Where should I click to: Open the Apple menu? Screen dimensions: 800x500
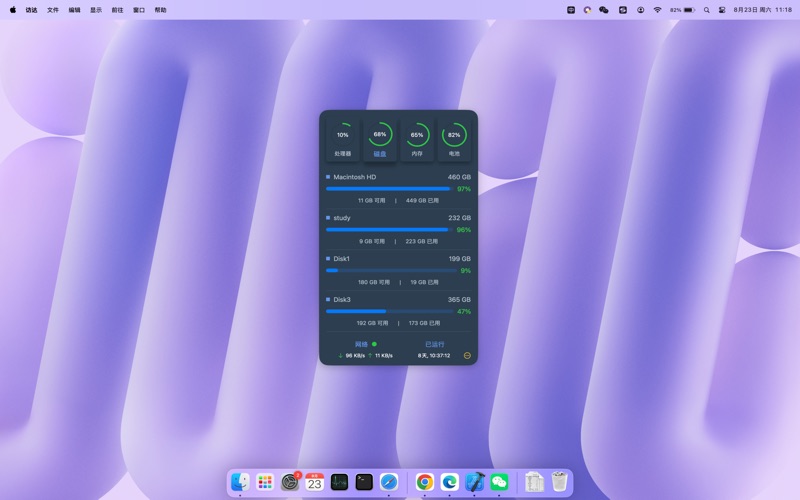[13, 10]
